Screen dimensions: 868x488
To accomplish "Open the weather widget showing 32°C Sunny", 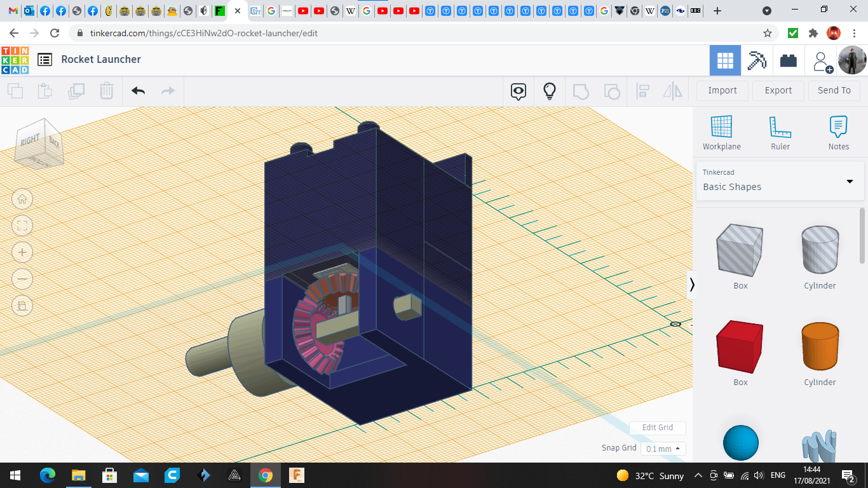I will coord(650,475).
